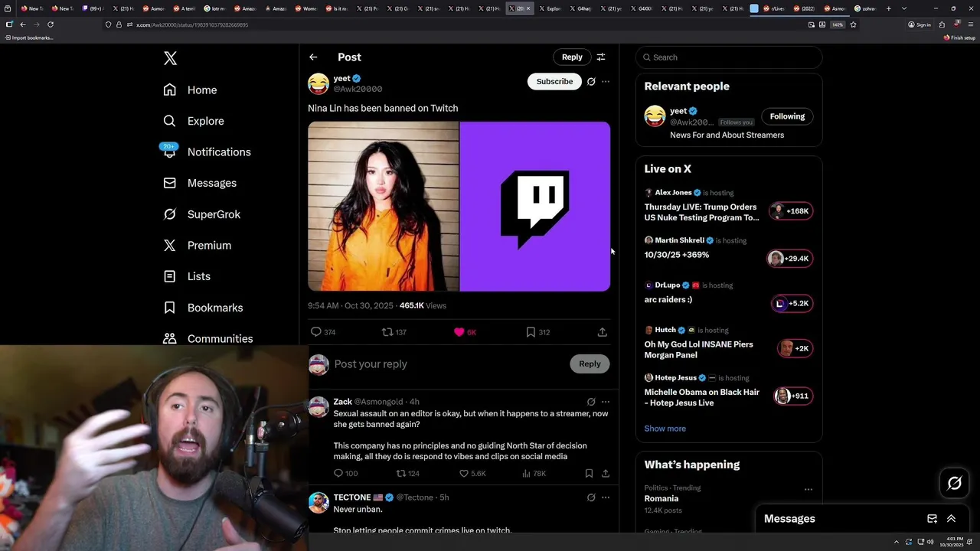Click the Reply button in the Post header

pyautogui.click(x=572, y=57)
